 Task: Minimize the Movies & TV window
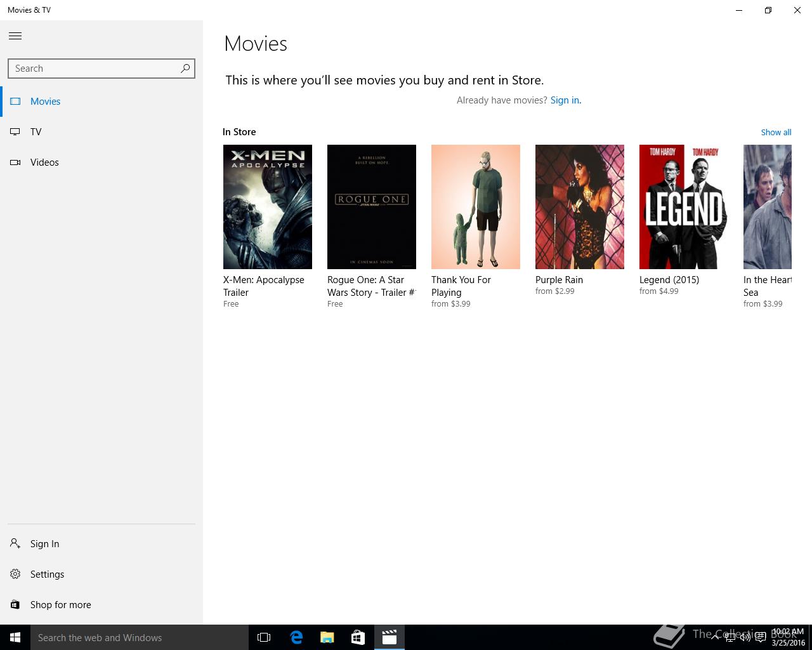coord(739,10)
